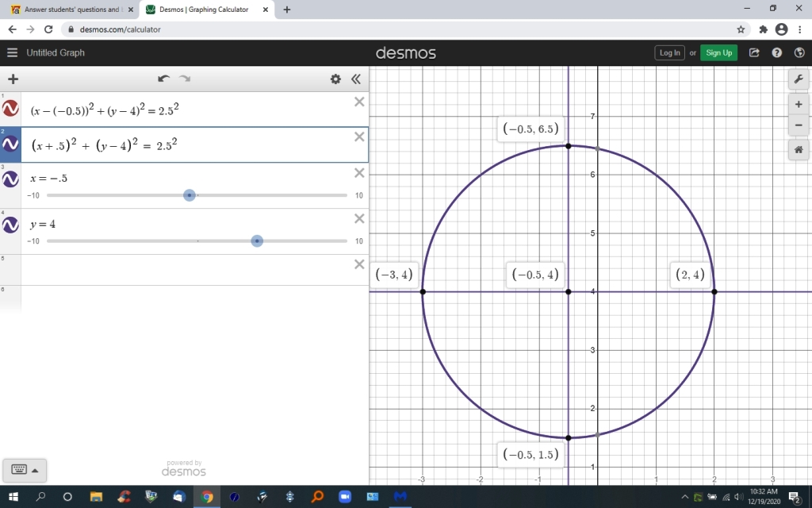Open Windows Start menu
Image resolution: width=812 pixels, height=508 pixels.
13,497
